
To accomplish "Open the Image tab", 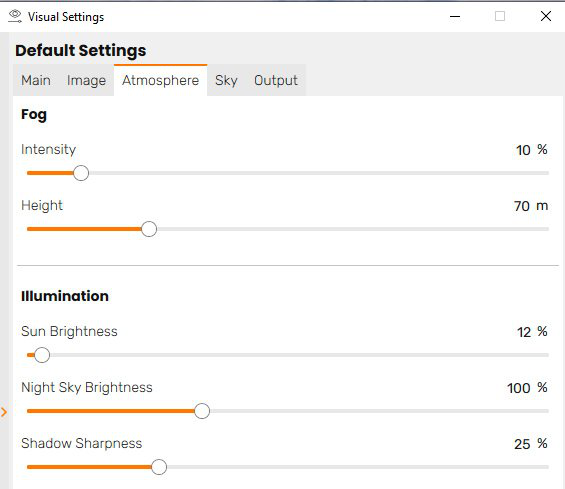I will tap(86, 80).
